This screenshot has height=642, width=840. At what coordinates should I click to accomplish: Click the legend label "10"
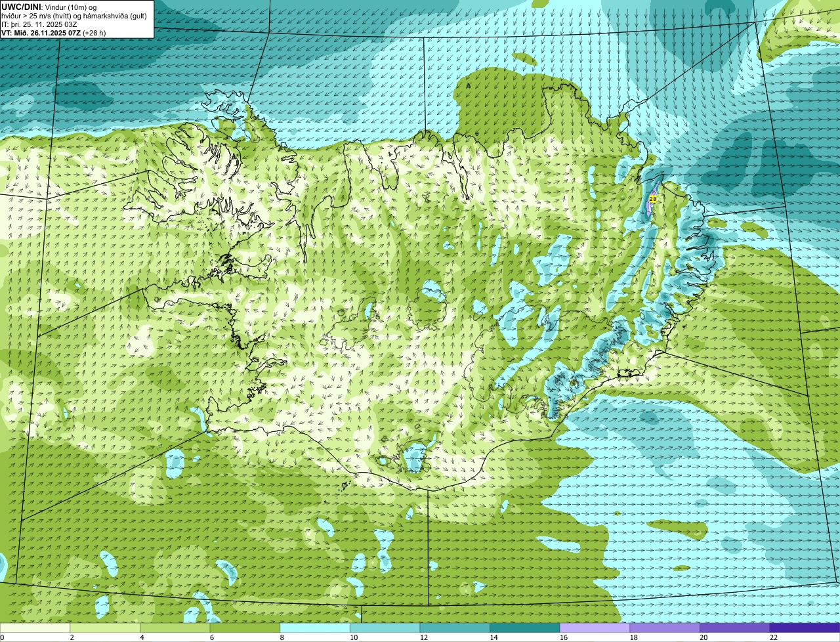[x=354, y=637]
